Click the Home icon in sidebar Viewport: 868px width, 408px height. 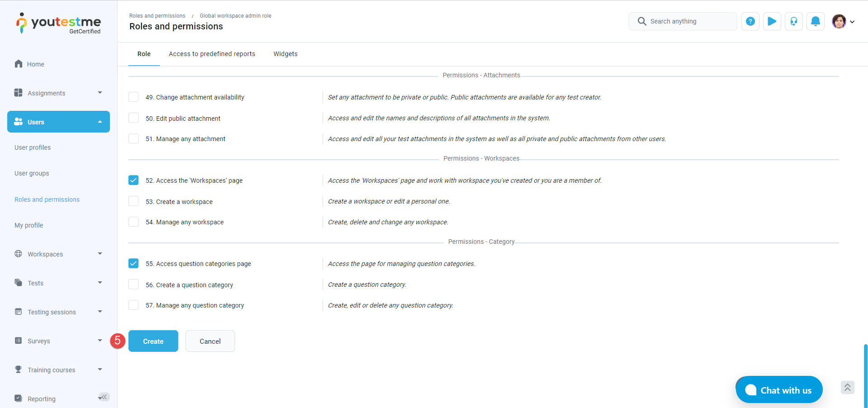tap(19, 64)
